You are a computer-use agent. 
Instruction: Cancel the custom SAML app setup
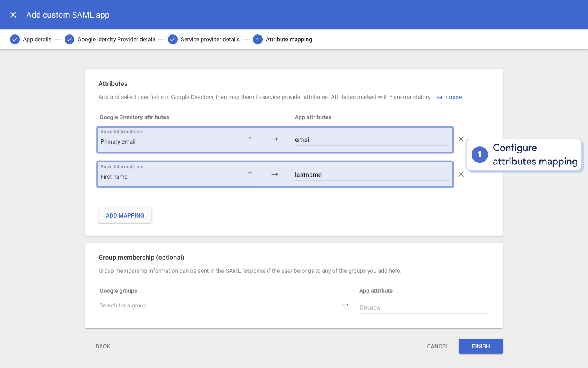coord(437,346)
